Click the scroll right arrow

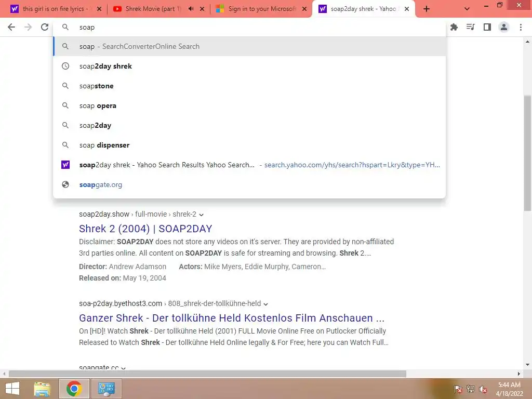click(519, 374)
